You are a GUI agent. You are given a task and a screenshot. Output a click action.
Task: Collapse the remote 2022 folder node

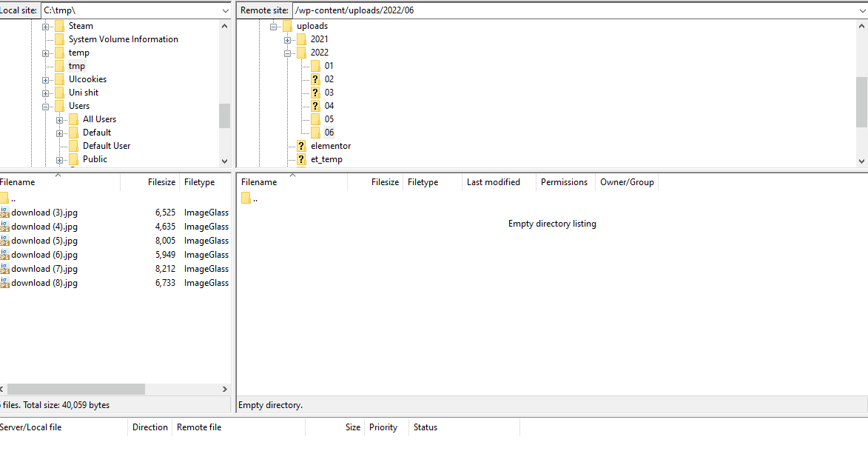tap(287, 53)
